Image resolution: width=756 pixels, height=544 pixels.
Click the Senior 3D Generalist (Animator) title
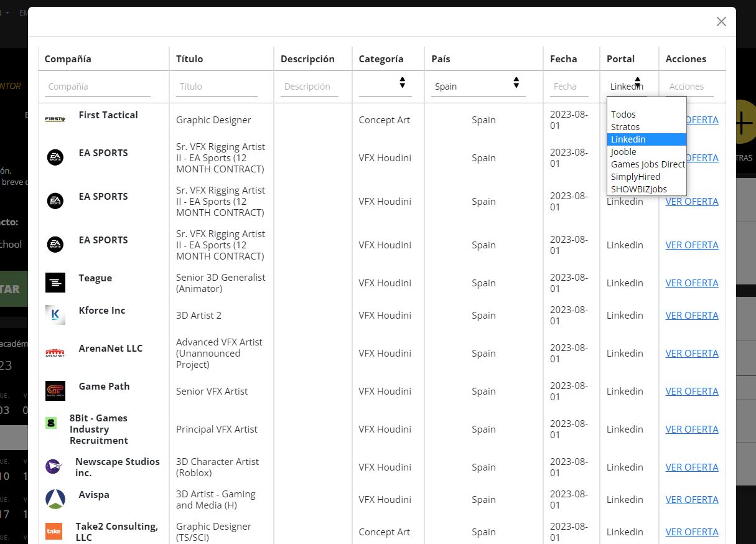(221, 283)
